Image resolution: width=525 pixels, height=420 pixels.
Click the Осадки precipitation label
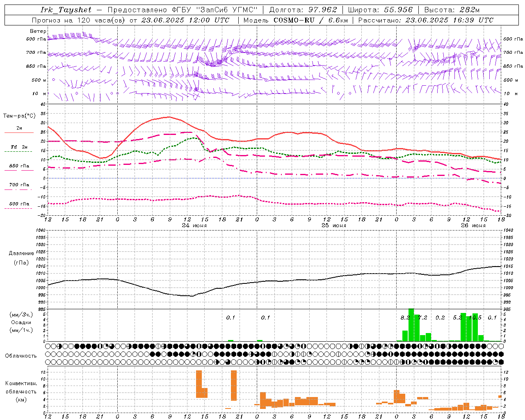pos(21,322)
